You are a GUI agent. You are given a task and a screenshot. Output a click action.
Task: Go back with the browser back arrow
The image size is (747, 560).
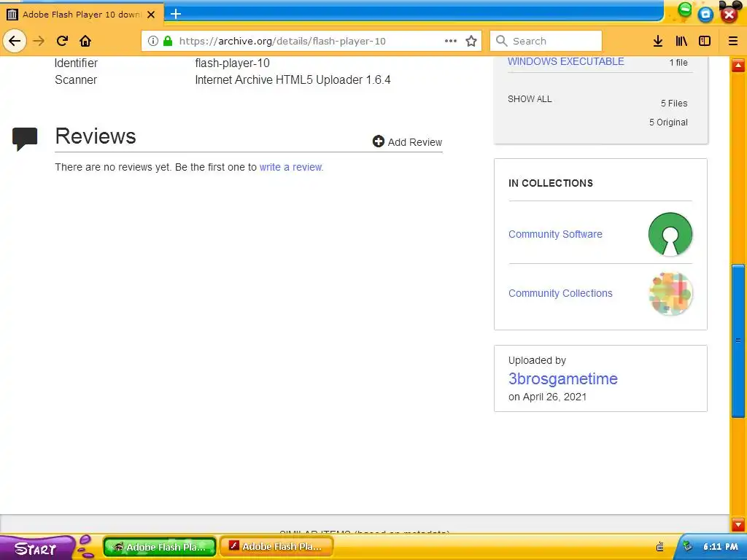[15, 41]
